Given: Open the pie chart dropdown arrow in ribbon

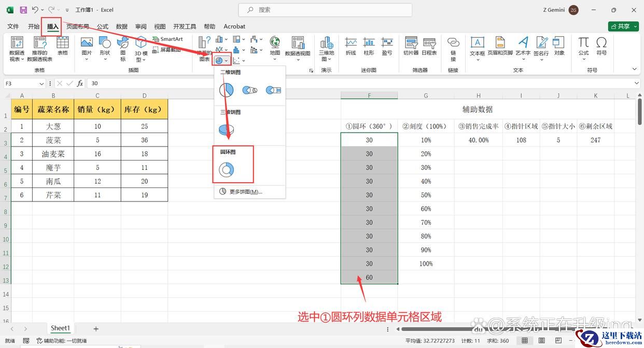Looking at the screenshot, I should 227,61.
